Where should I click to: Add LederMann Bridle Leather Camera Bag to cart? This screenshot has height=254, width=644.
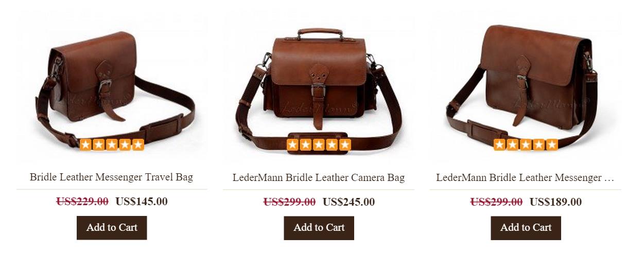(x=319, y=228)
